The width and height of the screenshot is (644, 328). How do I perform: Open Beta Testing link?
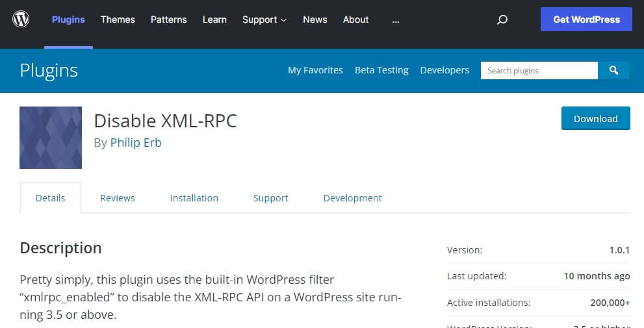381,70
